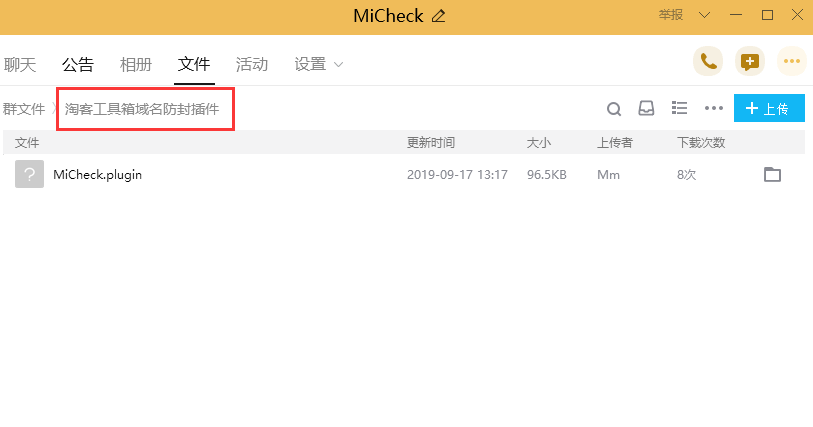The image size is (813, 427).
Task: Click the 举报 report link
Action: (671, 15)
